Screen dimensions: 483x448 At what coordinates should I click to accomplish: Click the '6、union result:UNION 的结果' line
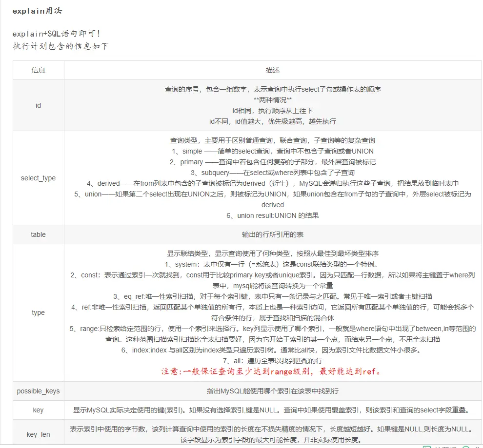[273, 215]
